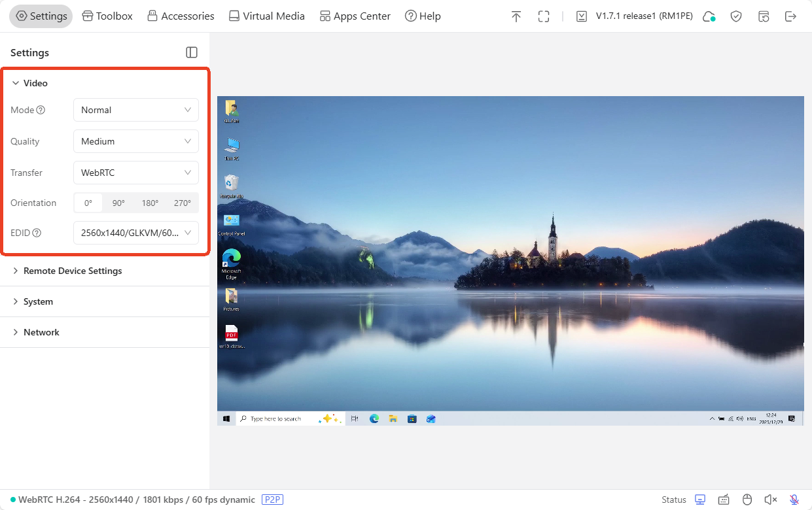
Task: Set Orientation to 90°
Action: click(118, 203)
